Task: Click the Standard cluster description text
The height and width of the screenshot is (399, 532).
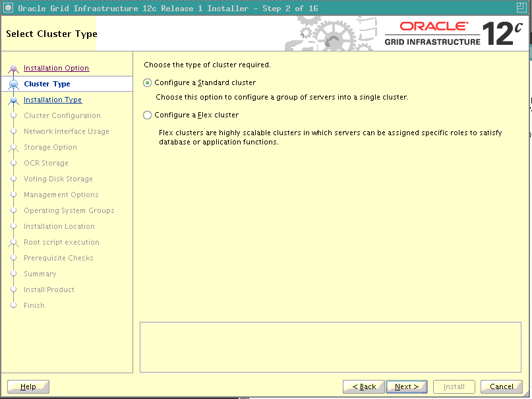Action: 282,97
